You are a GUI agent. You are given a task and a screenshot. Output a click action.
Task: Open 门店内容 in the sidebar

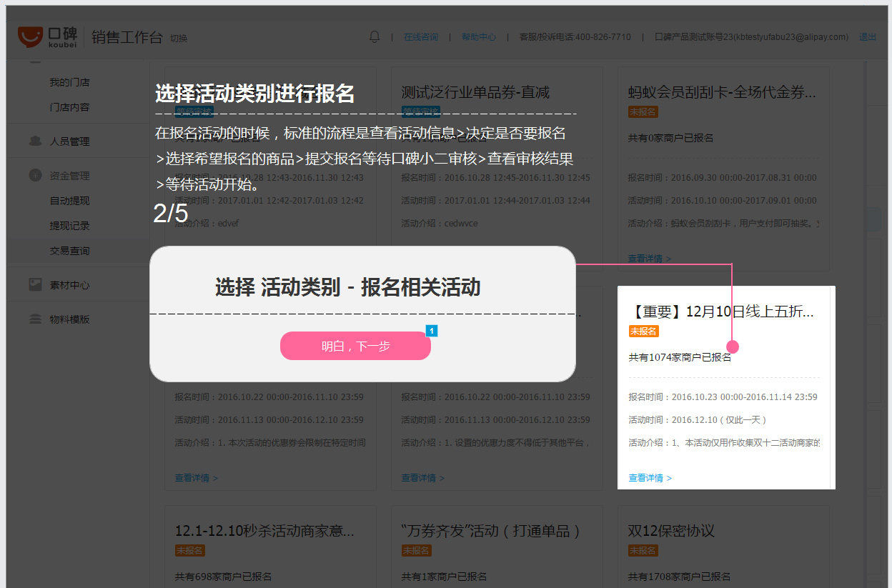(x=69, y=107)
